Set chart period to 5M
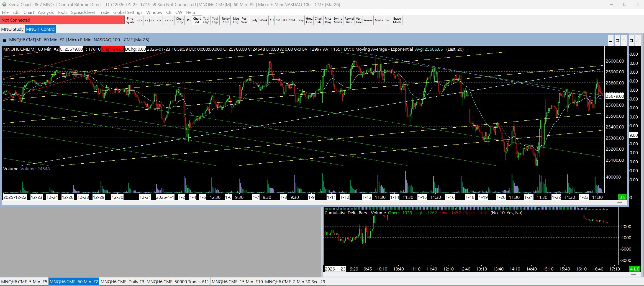The image size is (644, 286). [278, 20]
